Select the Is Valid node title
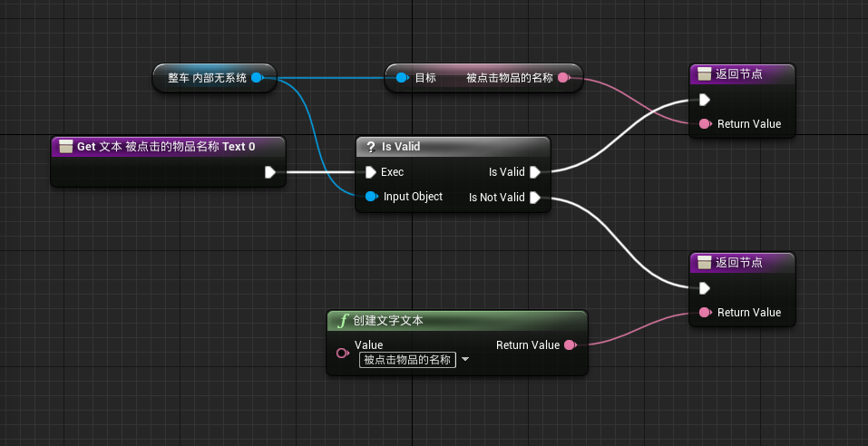Image resolution: width=868 pixels, height=446 pixels. pos(401,147)
